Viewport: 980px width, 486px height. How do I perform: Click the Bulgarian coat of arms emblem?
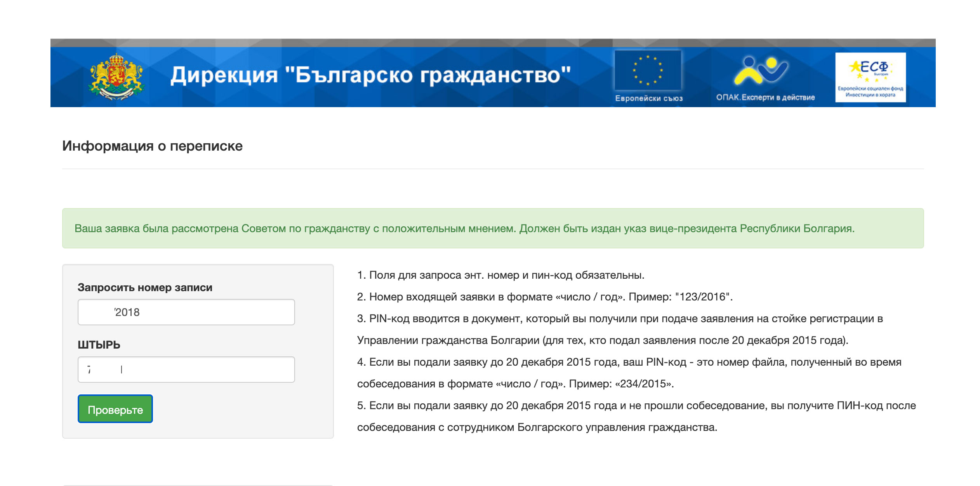116,77
